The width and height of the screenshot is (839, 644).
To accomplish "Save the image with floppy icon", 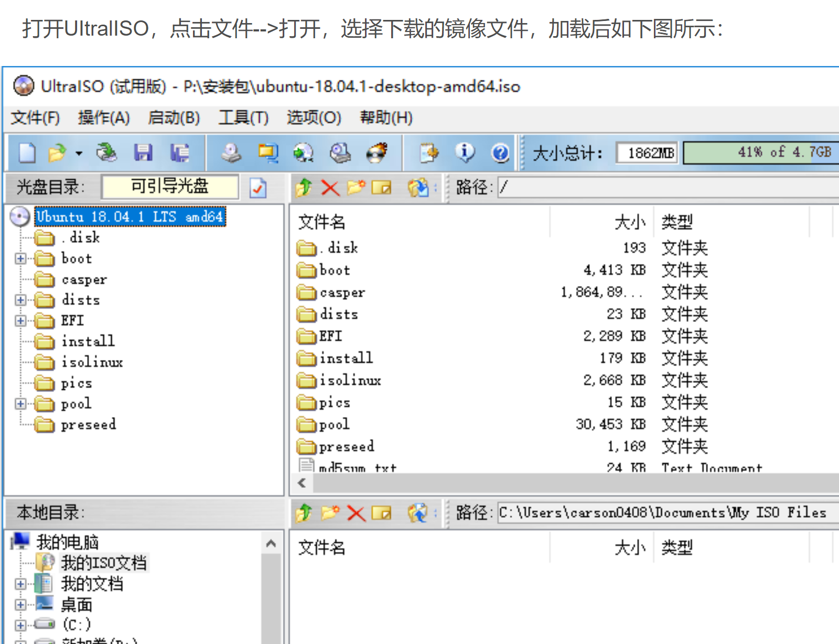I will [143, 152].
